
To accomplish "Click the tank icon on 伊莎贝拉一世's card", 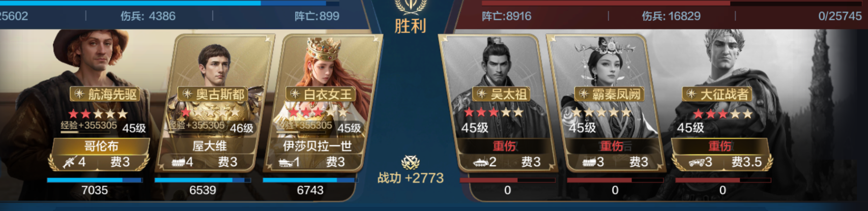I will point(285,162).
